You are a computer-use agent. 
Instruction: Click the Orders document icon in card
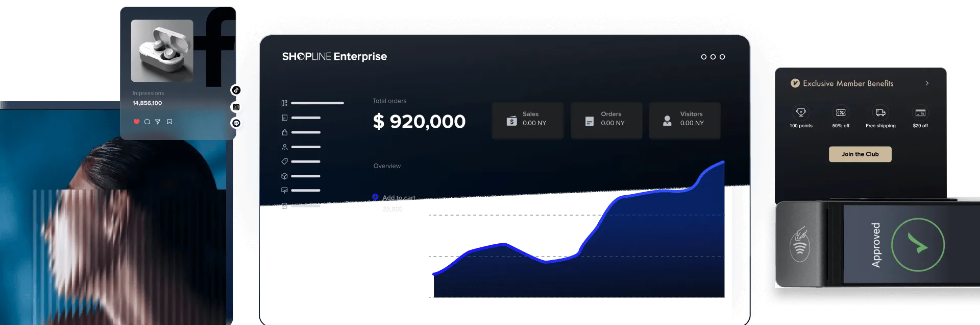[x=590, y=121]
